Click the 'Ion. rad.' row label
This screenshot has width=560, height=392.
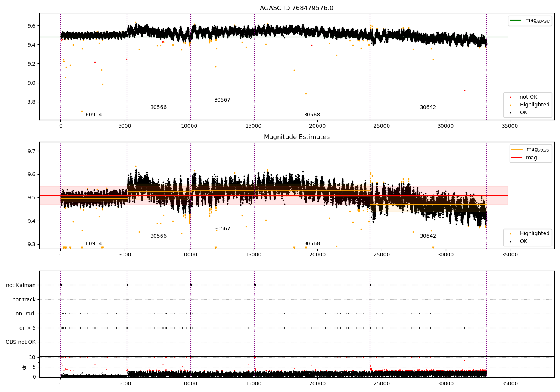point(25,314)
